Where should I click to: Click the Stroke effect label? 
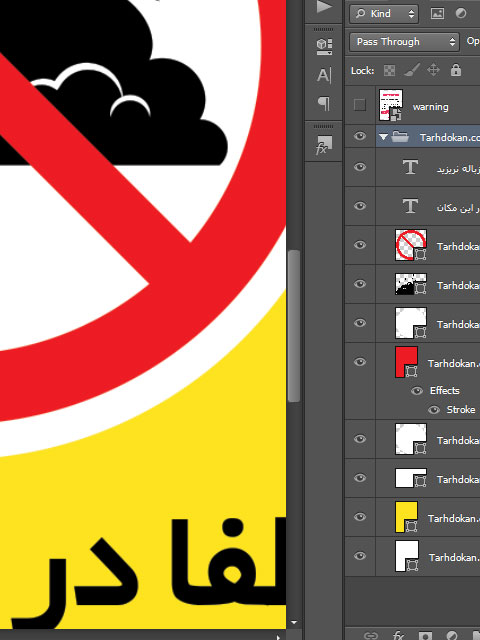[x=461, y=409]
